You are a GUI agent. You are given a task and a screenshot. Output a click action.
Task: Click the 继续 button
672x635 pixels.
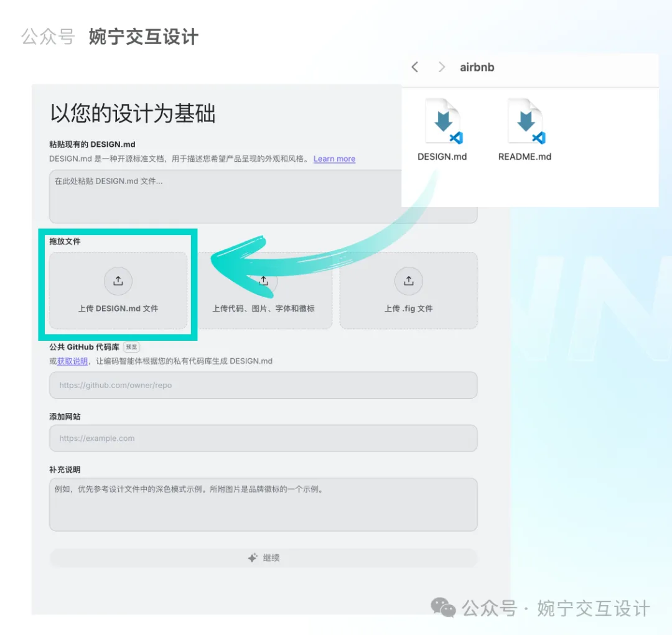point(263,558)
